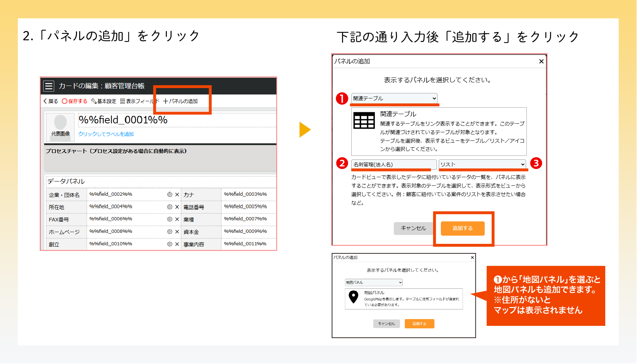
Task: Click the map pin icon in 地図パネル
Action: point(353,297)
